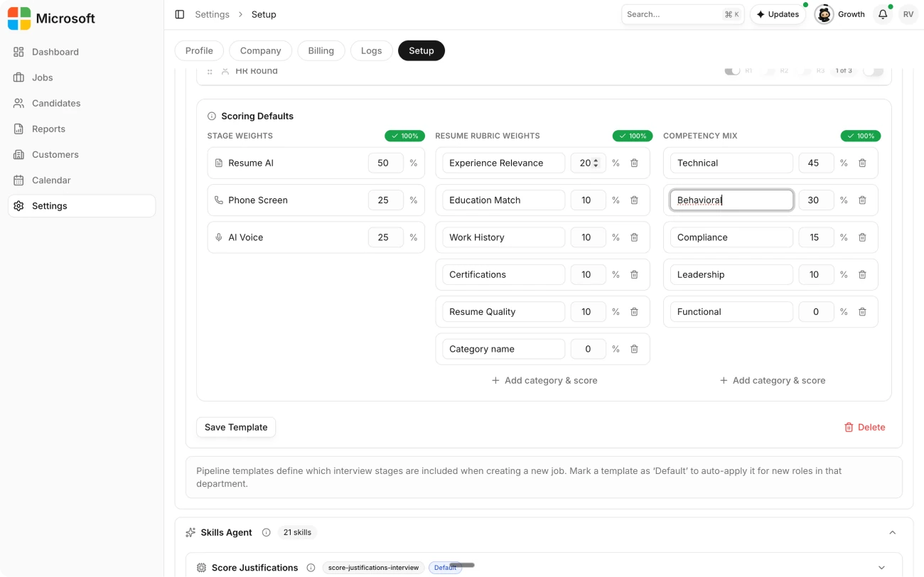Open Dashboard in sidebar
Image resolution: width=924 pixels, height=577 pixels.
(x=82, y=52)
